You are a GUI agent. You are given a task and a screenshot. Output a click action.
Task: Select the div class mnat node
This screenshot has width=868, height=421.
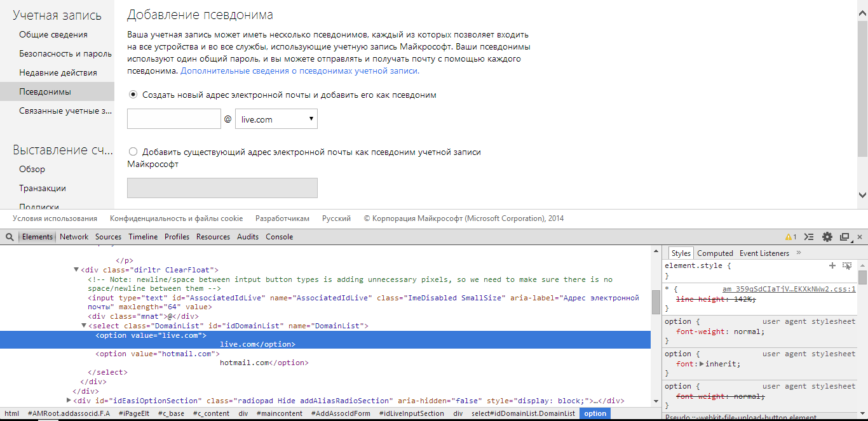(144, 316)
